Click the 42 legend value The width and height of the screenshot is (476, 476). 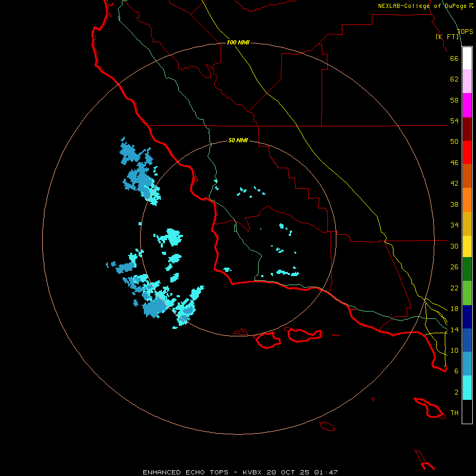point(454,184)
